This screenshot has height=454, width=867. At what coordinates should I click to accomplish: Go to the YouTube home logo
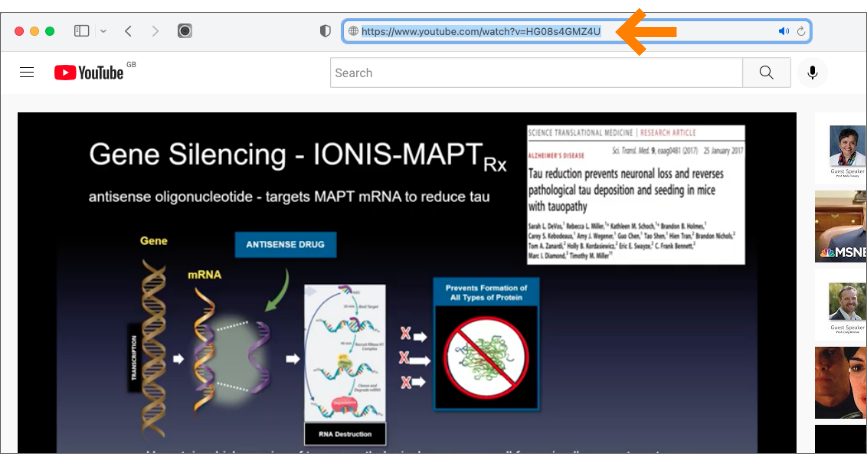point(88,72)
